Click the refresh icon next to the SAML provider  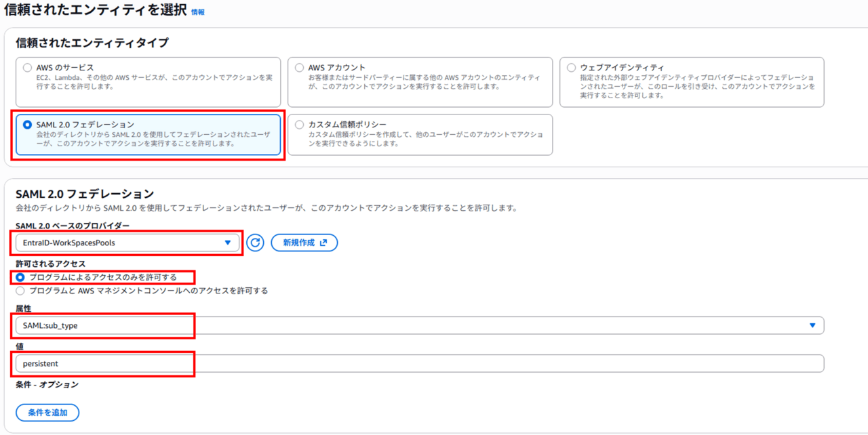pyautogui.click(x=255, y=243)
